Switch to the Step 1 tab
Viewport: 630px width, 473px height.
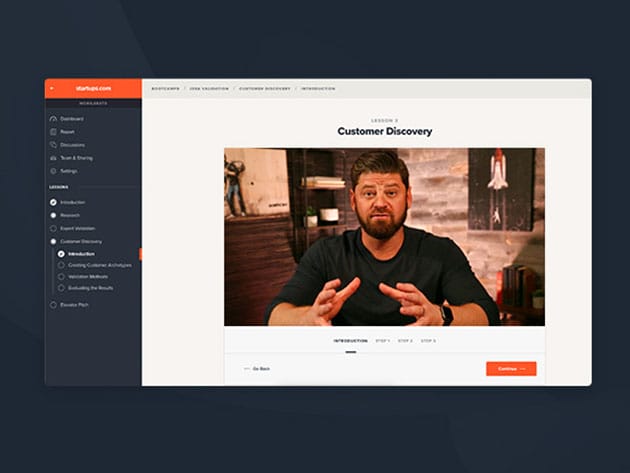[x=382, y=341]
